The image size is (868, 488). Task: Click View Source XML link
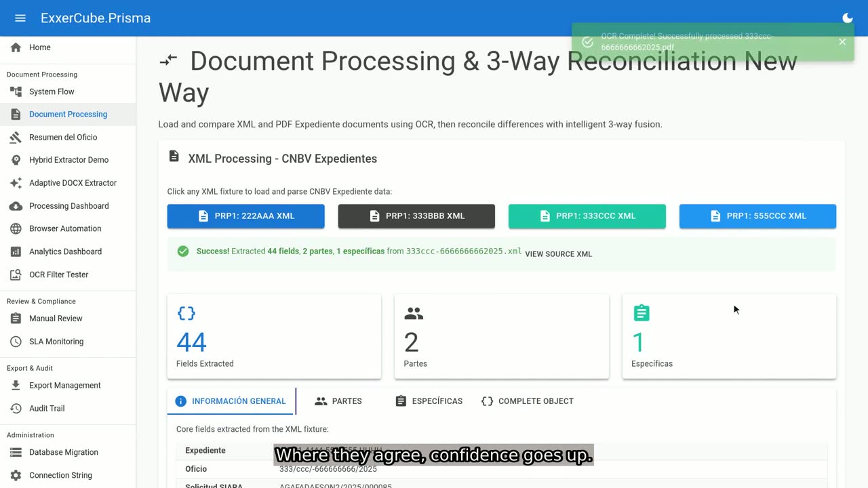pos(559,254)
